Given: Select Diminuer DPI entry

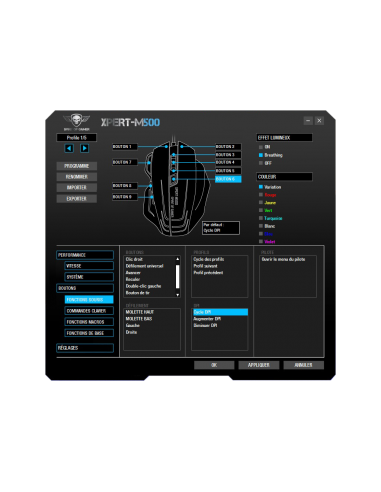Looking at the screenshot, I should pyautogui.click(x=205, y=325).
